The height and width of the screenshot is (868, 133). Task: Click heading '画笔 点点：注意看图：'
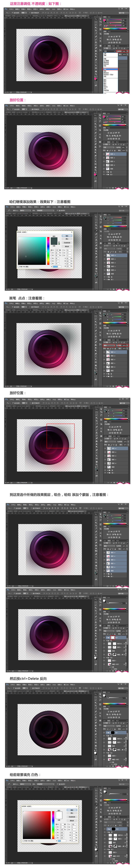[27, 298]
